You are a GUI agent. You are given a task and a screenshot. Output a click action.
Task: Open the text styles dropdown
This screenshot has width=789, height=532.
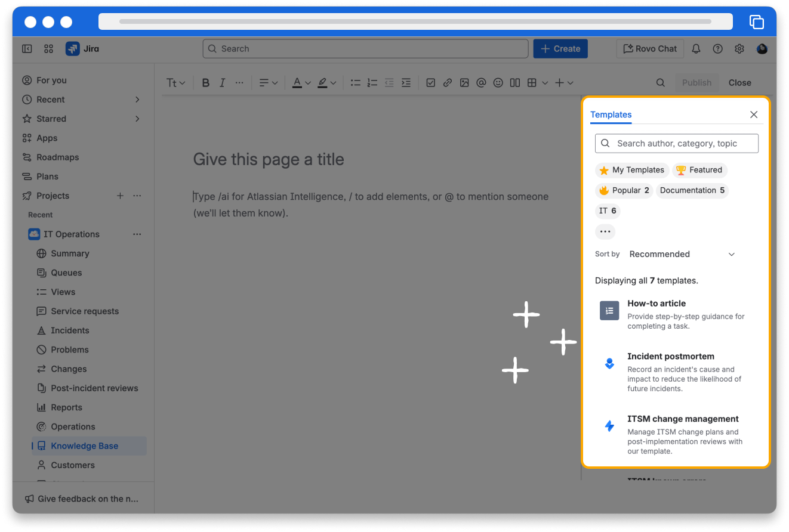[175, 83]
